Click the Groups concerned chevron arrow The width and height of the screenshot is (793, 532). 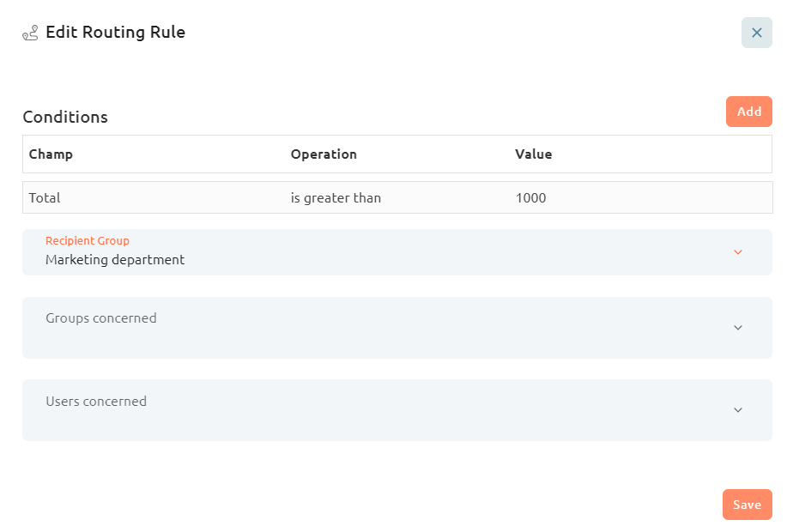[738, 328]
